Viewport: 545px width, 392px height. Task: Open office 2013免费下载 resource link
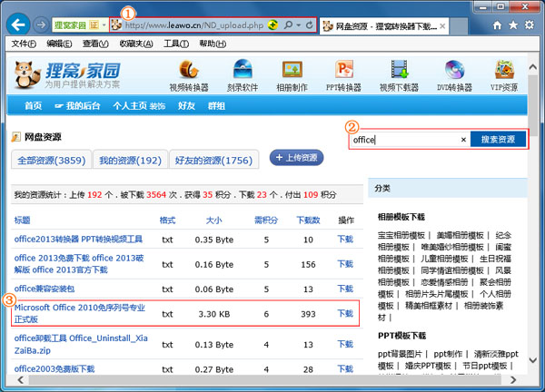tap(79, 264)
